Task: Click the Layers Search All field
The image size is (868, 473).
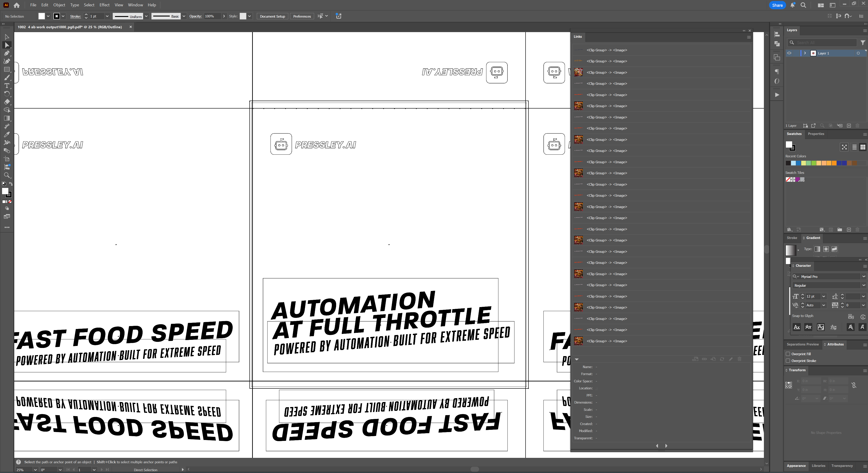Action: [x=822, y=43]
